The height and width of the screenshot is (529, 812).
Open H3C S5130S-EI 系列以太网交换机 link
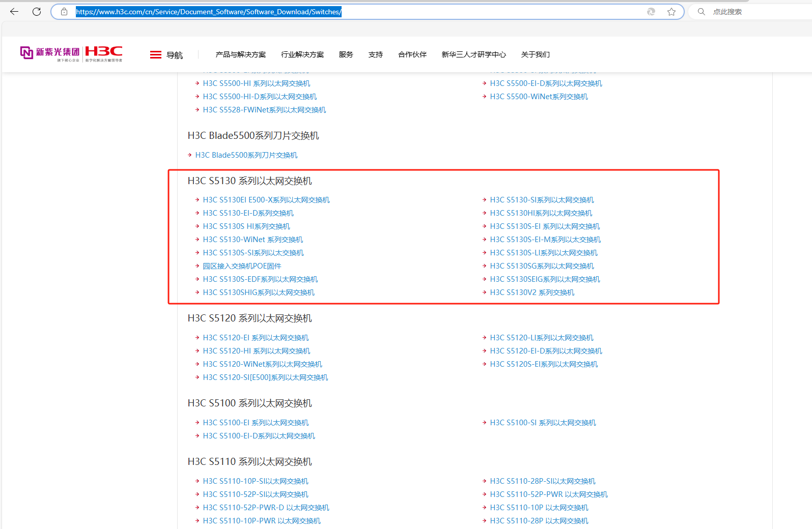point(545,226)
